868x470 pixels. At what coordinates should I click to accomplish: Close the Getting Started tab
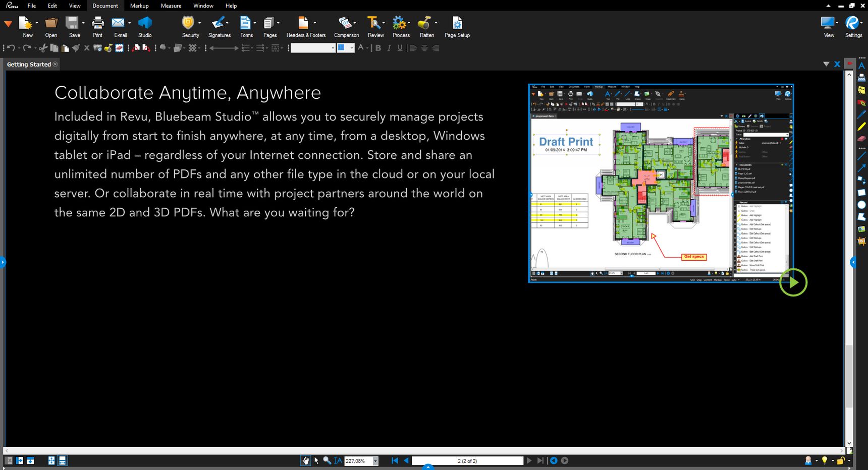tap(56, 64)
